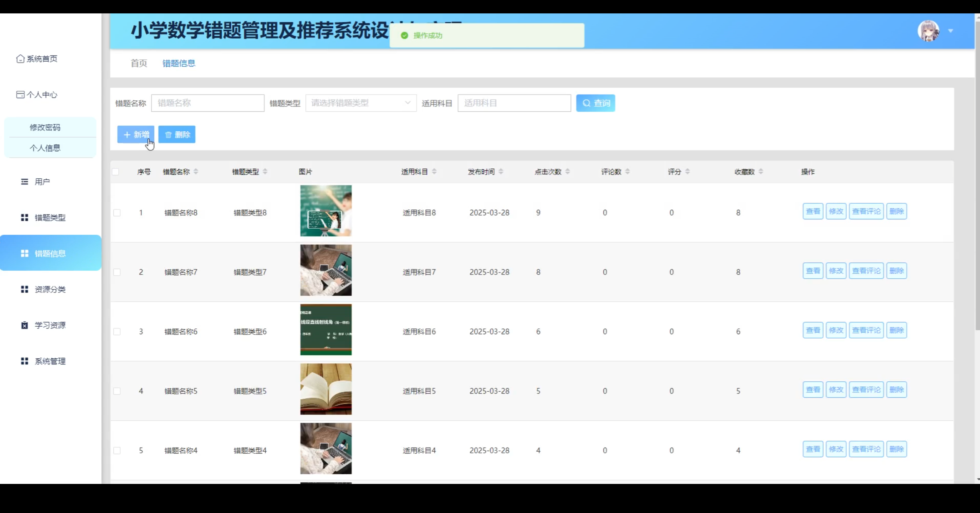
Task: Click the 学习资源 clipboard icon
Action: click(24, 325)
